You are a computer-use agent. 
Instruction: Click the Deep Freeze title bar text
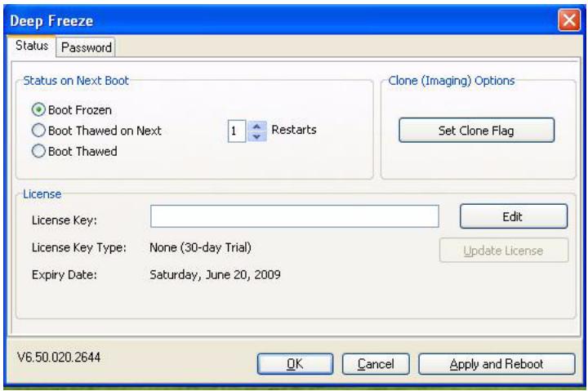coord(51,20)
